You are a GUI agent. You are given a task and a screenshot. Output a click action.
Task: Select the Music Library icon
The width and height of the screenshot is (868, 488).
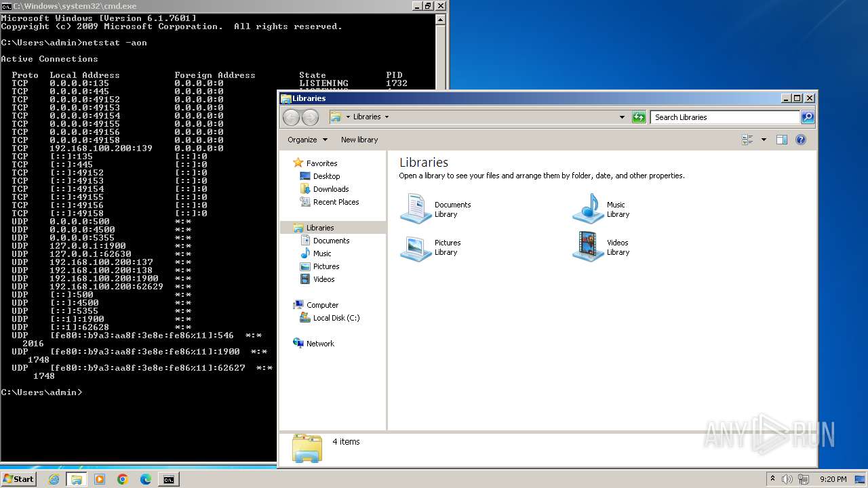click(587, 209)
